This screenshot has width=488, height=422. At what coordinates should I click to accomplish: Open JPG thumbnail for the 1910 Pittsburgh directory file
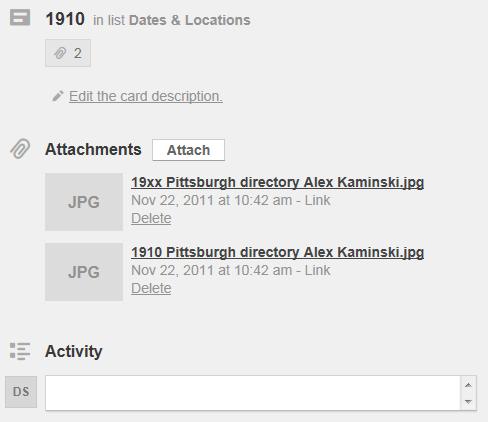point(84,272)
